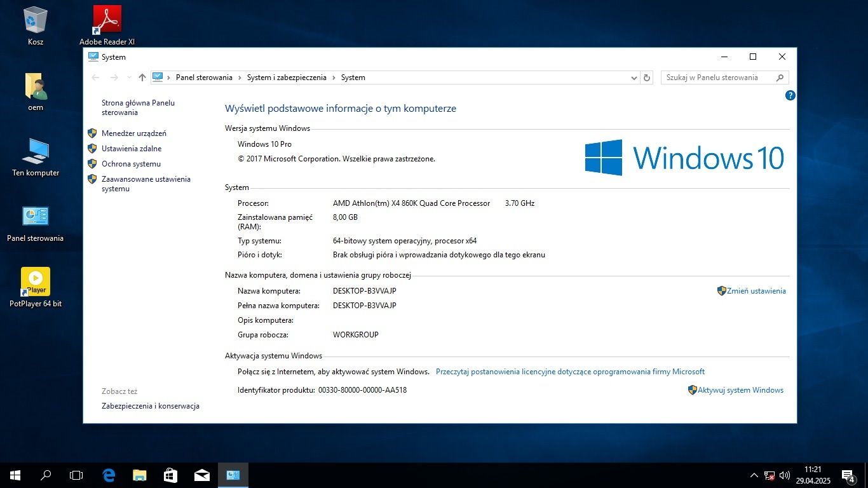Image resolution: width=868 pixels, height=488 pixels.
Task: Click the Windows 10 Pro edition text
Action: 264,144
